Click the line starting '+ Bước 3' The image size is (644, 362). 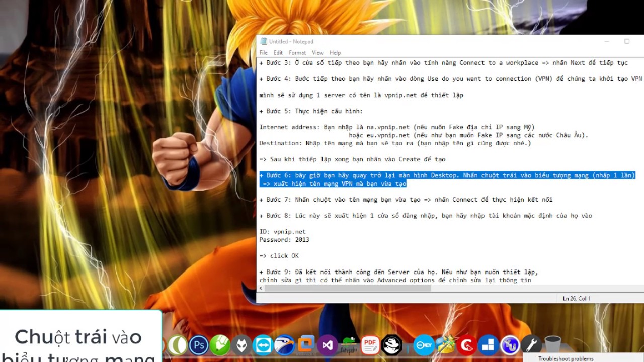(444, 63)
